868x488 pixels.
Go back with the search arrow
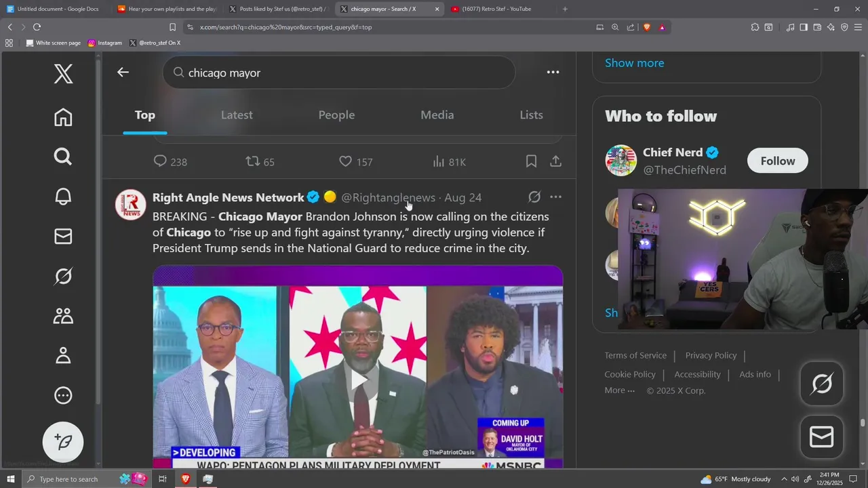[x=123, y=72]
